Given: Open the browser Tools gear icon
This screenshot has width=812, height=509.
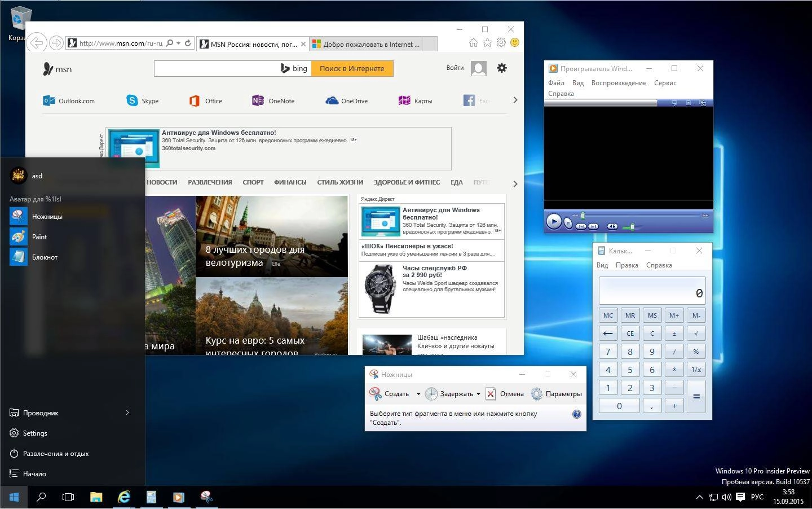Looking at the screenshot, I should point(501,42).
